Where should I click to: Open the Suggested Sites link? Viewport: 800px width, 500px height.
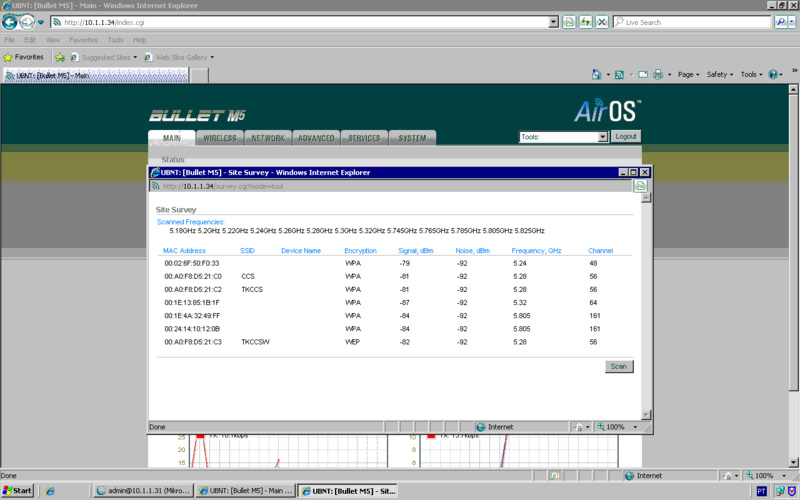tap(104, 57)
